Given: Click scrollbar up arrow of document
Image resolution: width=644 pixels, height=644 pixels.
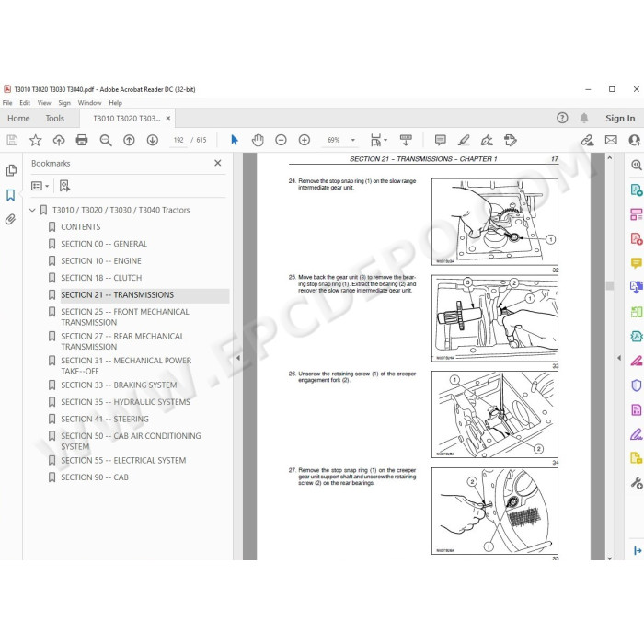Looking at the screenshot, I should tap(609, 157).
